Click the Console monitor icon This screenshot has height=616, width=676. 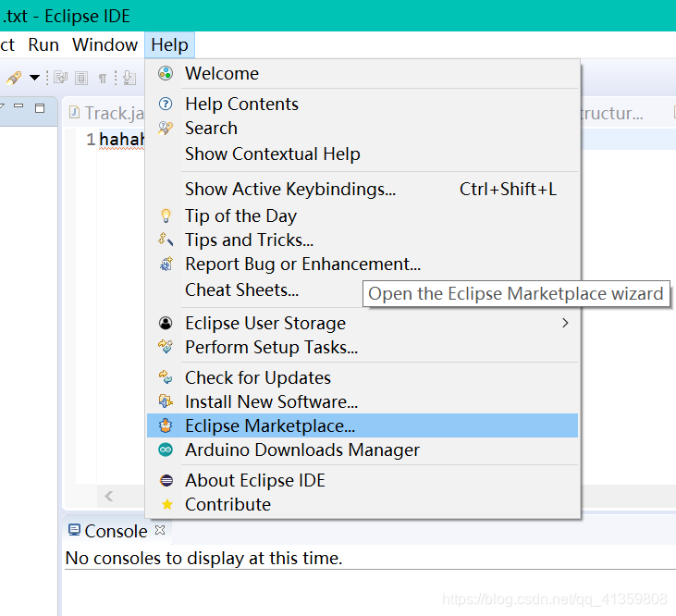coord(74,530)
